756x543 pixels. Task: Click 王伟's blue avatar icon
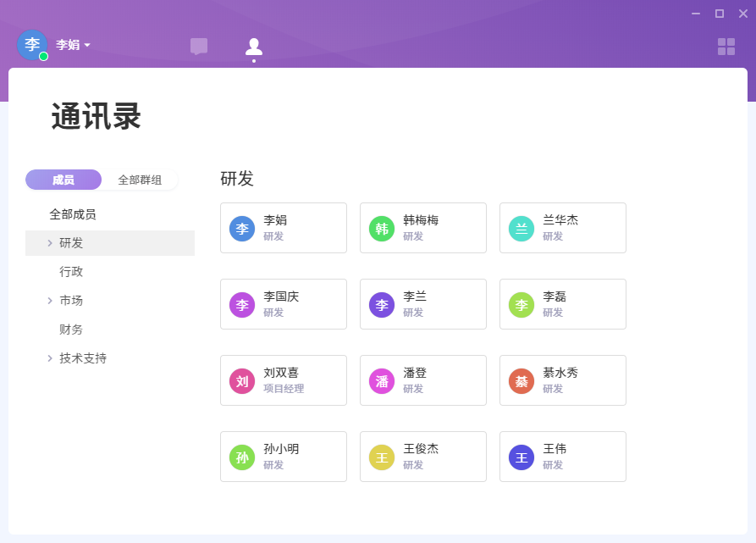pos(521,457)
